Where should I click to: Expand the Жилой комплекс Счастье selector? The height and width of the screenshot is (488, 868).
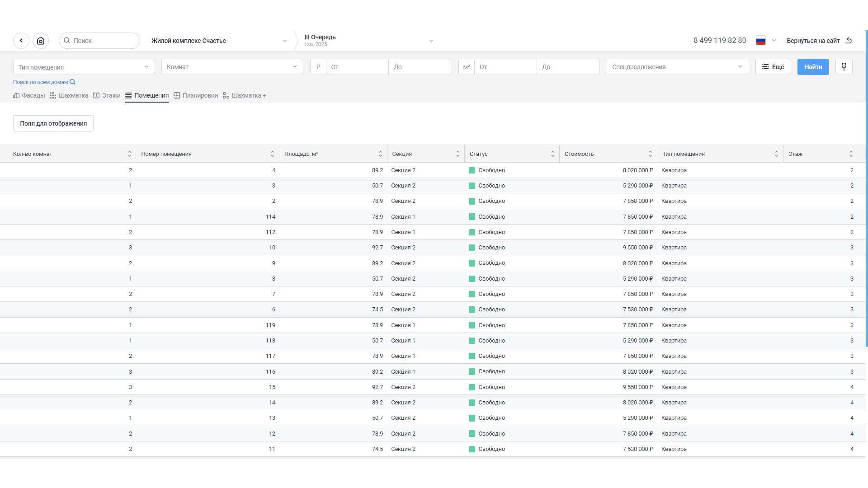tap(219, 41)
